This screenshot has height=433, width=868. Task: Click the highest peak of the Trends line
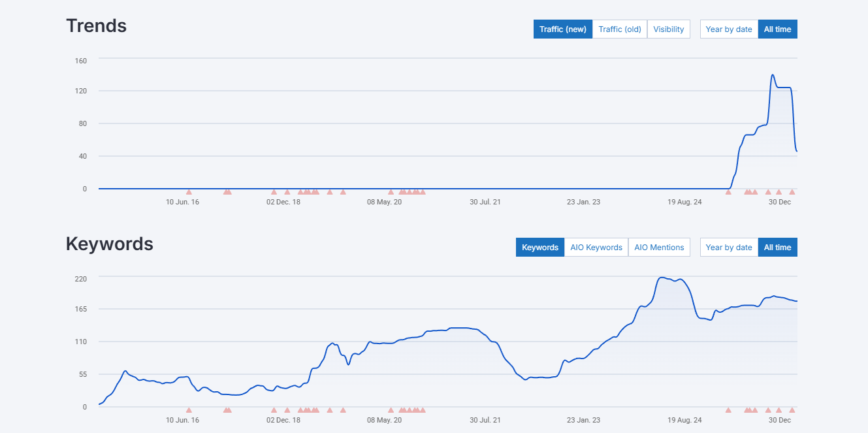773,75
